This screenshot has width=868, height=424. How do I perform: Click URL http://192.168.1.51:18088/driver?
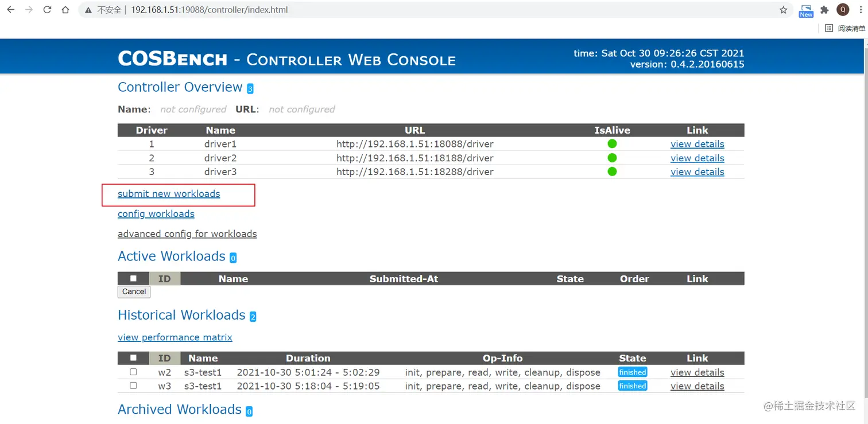(414, 144)
